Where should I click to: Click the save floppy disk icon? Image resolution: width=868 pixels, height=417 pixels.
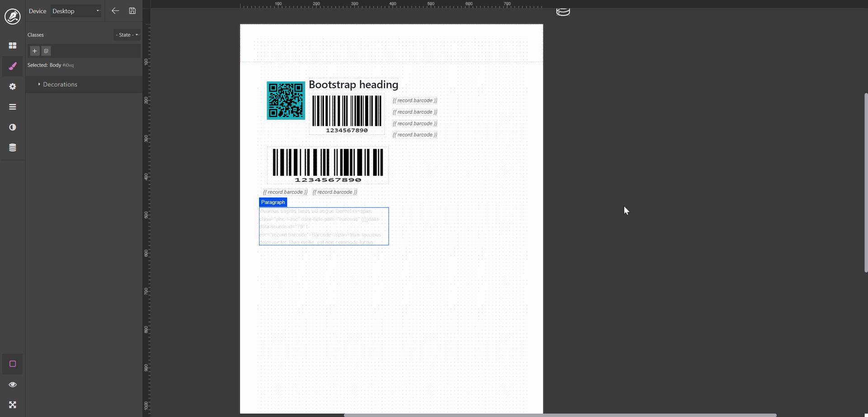coord(132,11)
